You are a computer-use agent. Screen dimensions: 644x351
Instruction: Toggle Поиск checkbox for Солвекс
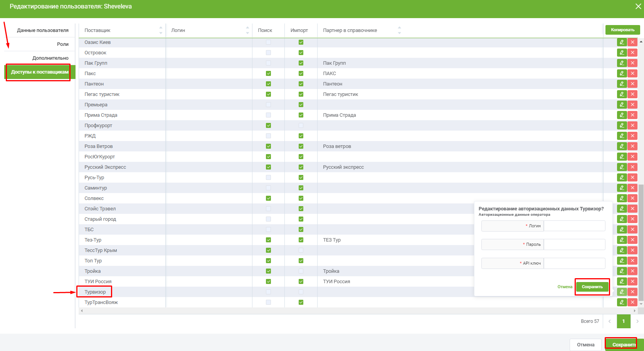[x=268, y=198]
